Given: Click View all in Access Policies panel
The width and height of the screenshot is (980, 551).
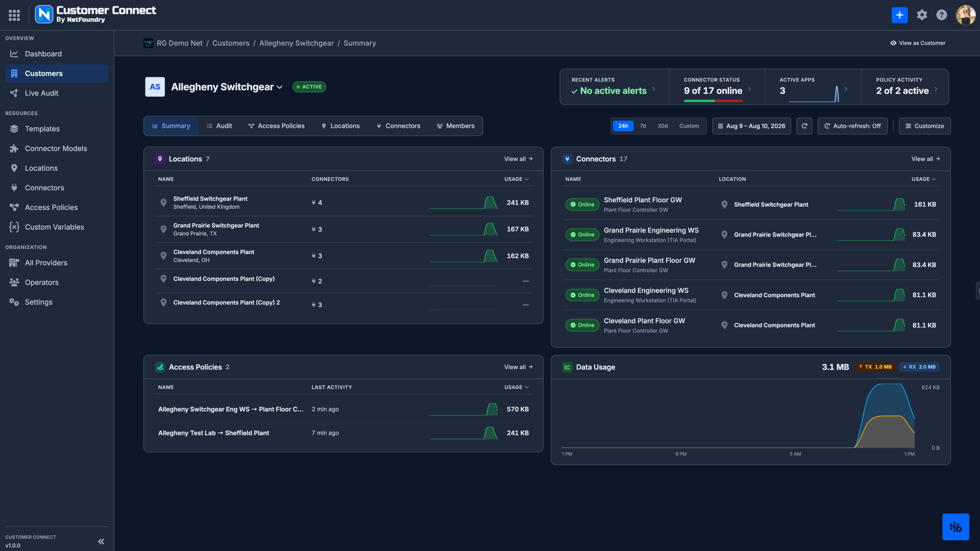Looking at the screenshot, I should click(x=518, y=367).
